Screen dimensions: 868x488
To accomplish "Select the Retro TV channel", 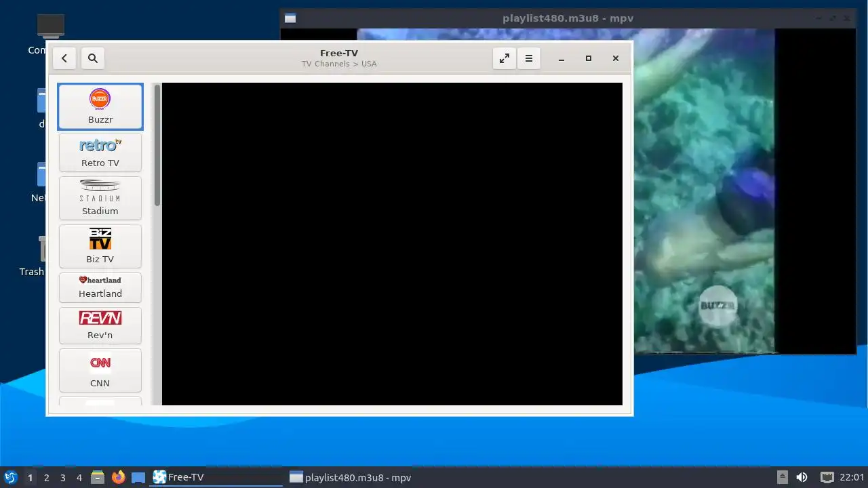I will pos(100,152).
